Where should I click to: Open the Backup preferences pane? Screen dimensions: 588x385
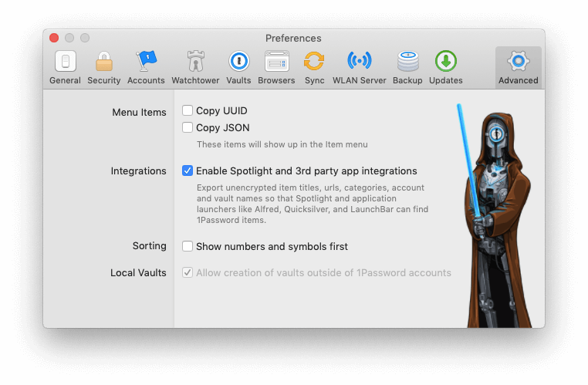tap(407, 68)
